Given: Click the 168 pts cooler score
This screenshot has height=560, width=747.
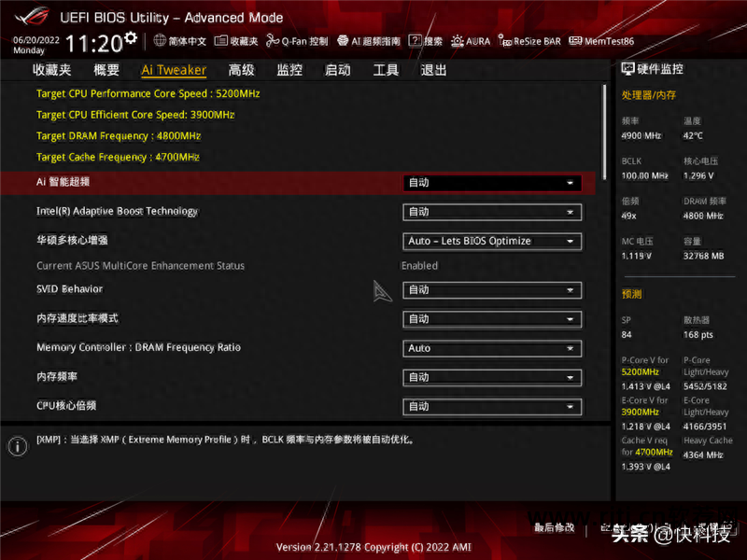Looking at the screenshot, I should coord(698,335).
